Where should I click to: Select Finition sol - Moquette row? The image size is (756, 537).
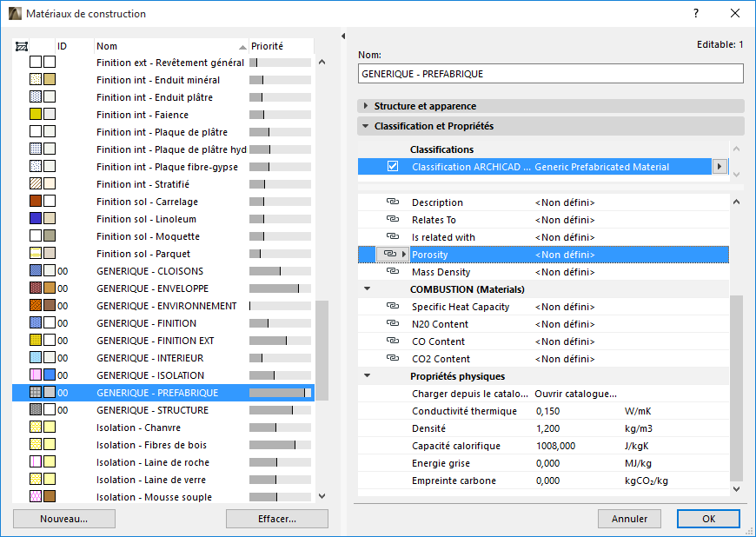163,236
